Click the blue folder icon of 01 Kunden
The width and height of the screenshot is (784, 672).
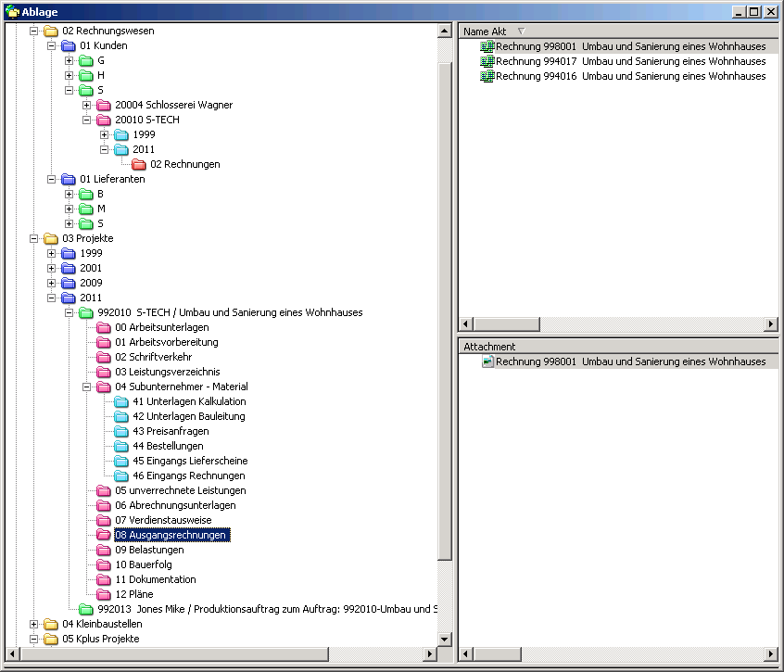[68, 46]
